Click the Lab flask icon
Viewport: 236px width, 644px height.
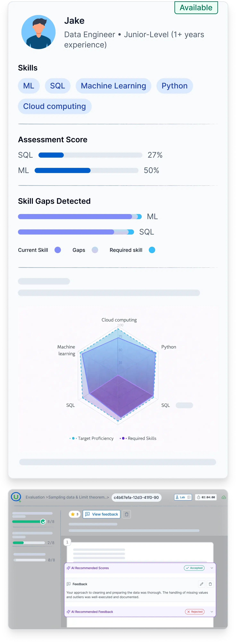click(177, 497)
